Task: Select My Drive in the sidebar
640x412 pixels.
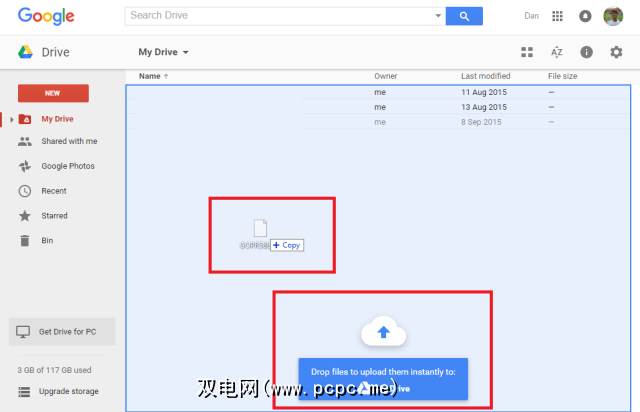Action: pos(58,119)
